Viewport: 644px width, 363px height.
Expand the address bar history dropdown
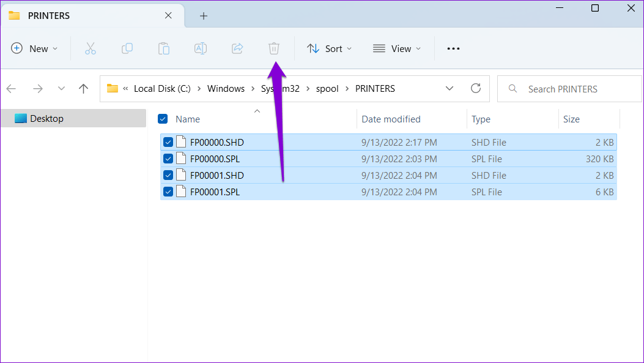pos(450,88)
